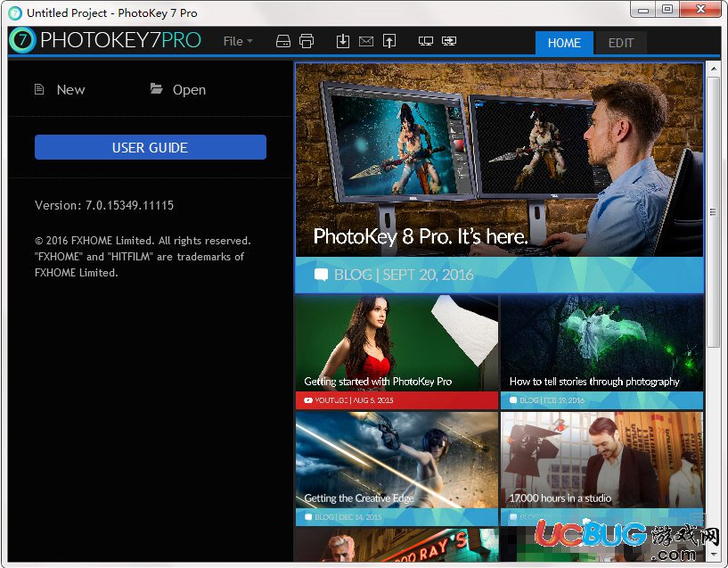Click the scrollbar up arrow

click(x=713, y=69)
